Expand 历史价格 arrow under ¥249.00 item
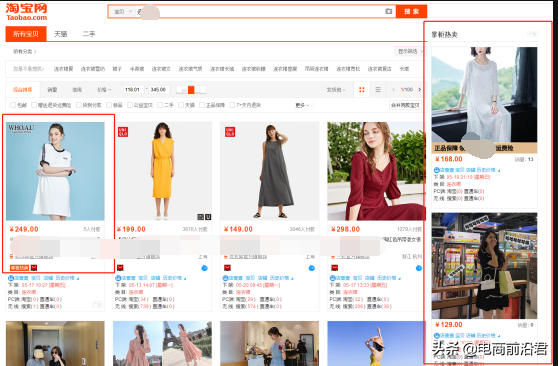This screenshot has height=366, width=558. (78, 278)
